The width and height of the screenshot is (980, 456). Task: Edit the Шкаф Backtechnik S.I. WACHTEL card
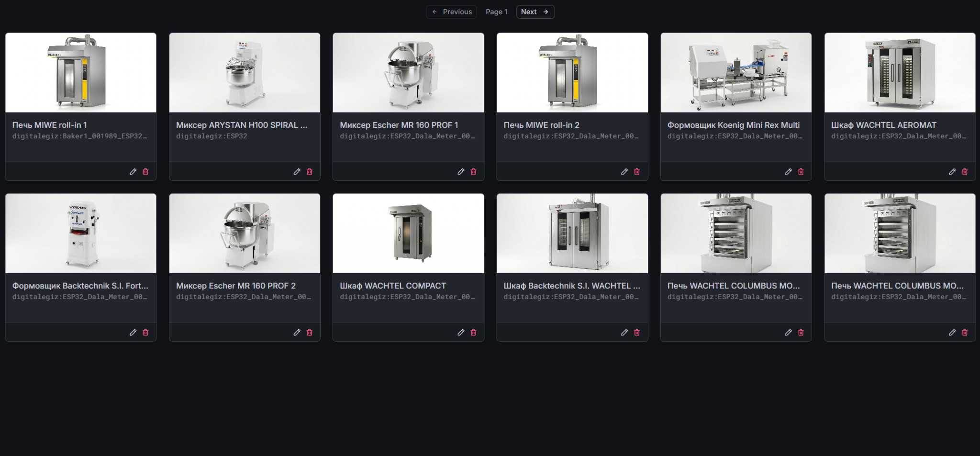coord(624,333)
